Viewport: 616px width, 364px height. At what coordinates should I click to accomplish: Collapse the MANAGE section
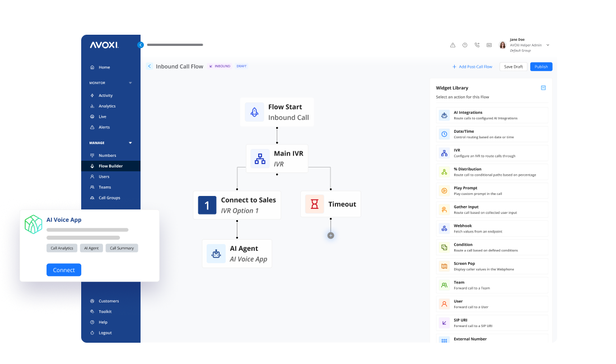[x=130, y=143]
